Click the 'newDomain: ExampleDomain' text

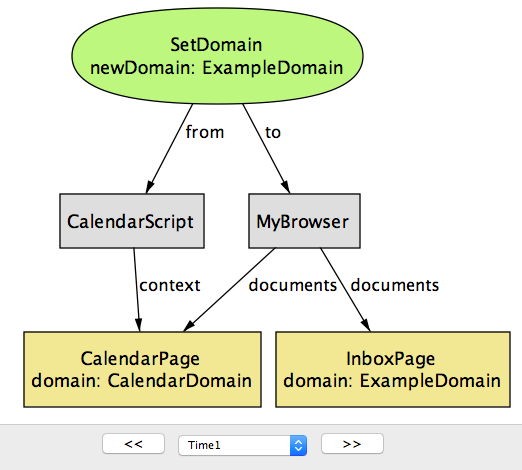[x=217, y=68]
